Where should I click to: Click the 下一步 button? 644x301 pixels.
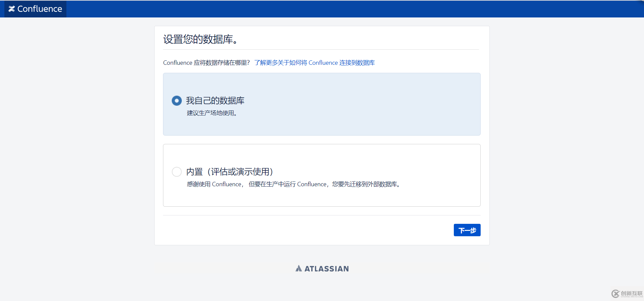coord(467,230)
